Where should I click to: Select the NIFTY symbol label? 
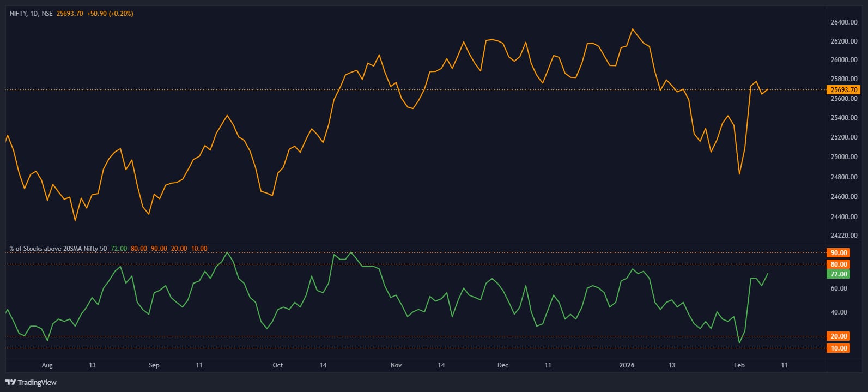click(x=18, y=14)
